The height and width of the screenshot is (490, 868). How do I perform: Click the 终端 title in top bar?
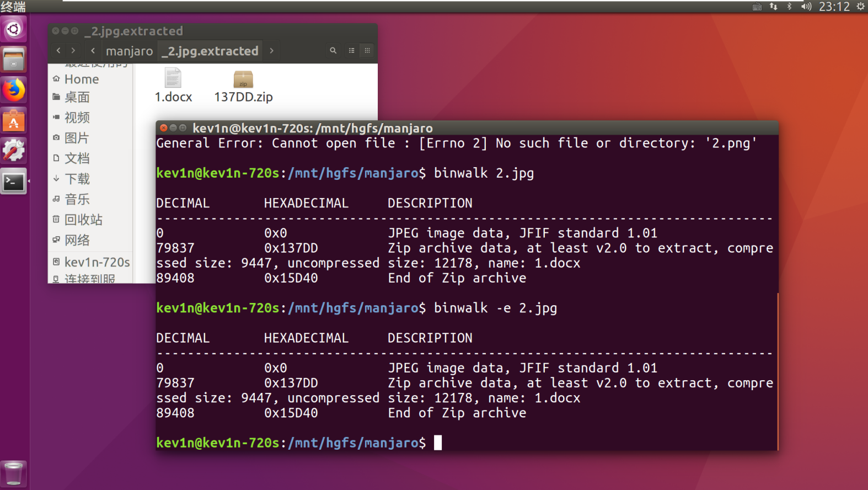coord(13,7)
